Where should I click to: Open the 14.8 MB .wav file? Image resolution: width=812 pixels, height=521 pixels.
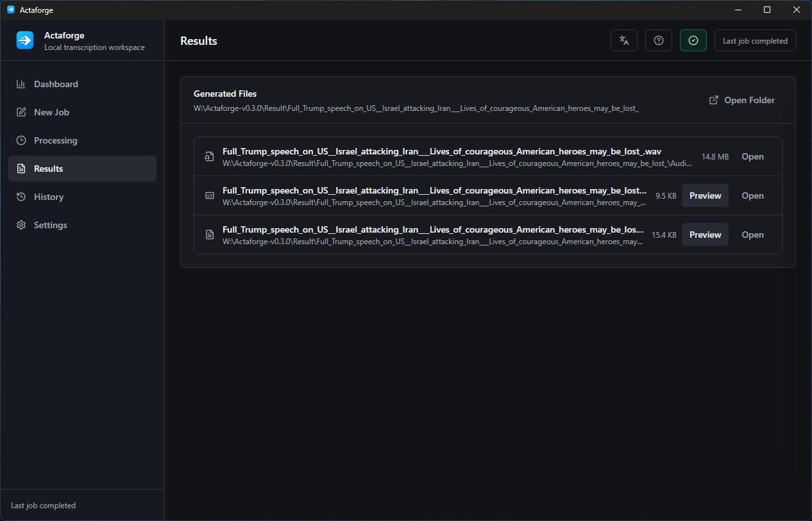tap(752, 156)
